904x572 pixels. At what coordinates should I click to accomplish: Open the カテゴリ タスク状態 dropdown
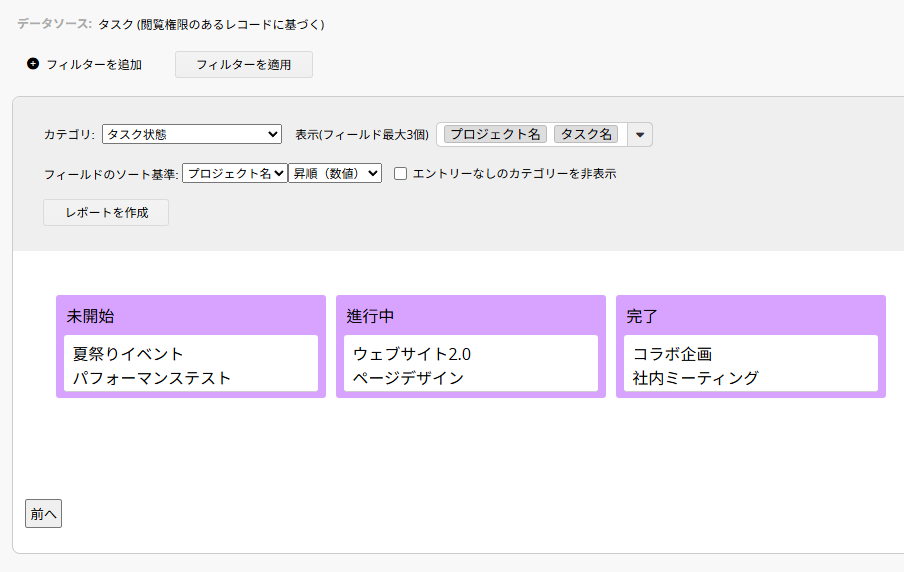coord(192,134)
